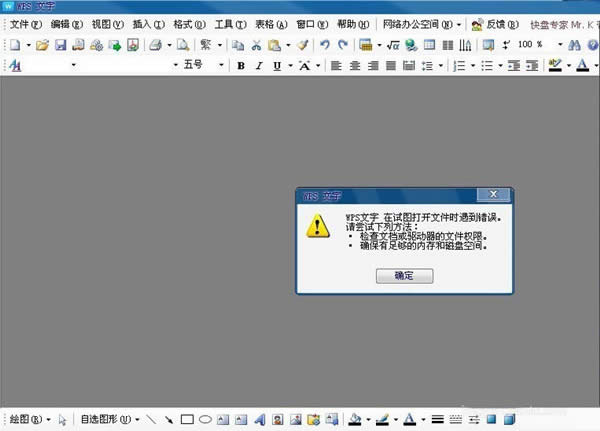Screen dimensions: 600x431
Task: Toggle Bold formatting
Action: (x=241, y=65)
